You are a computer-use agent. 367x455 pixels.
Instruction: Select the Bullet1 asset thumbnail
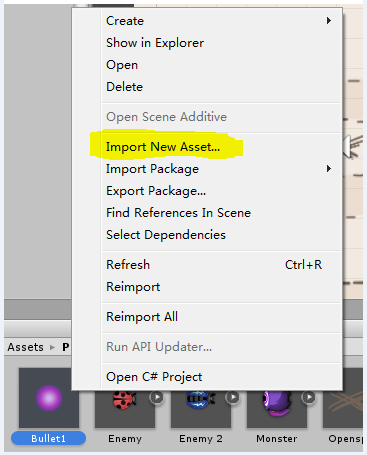(49, 398)
